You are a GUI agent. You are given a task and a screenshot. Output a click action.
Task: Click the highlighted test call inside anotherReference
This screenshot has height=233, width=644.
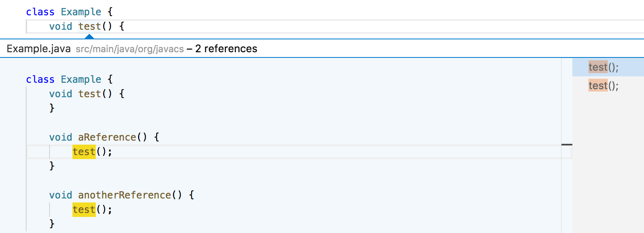click(x=83, y=209)
